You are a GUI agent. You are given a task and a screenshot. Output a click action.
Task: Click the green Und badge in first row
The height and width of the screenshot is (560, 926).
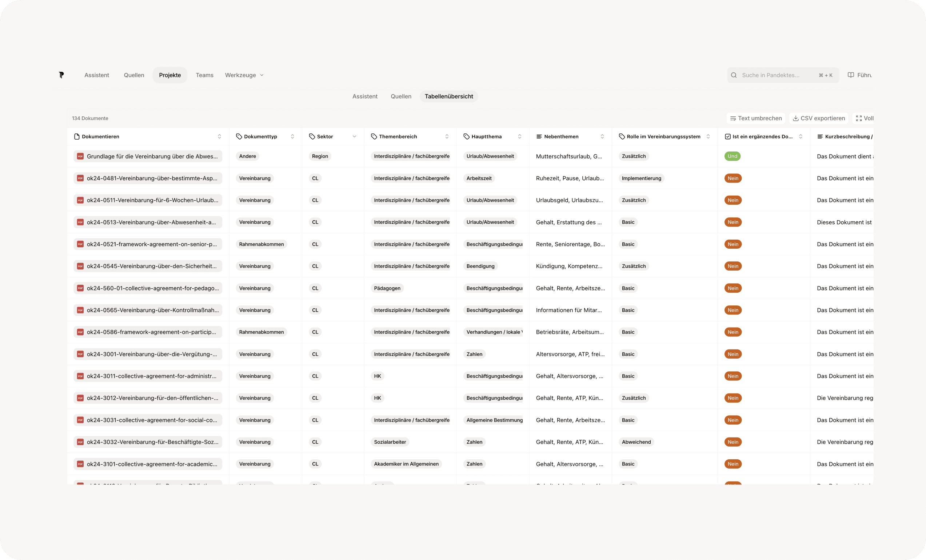[x=732, y=156]
